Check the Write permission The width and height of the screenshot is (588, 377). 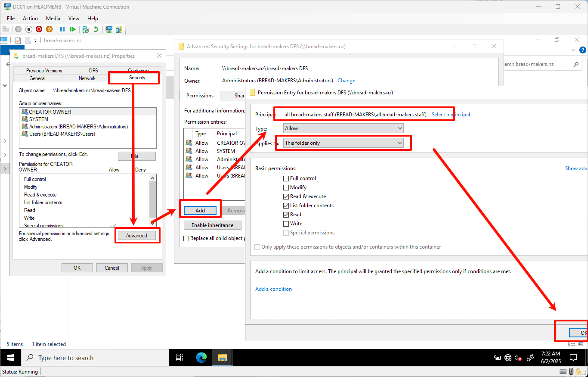(x=286, y=224)
